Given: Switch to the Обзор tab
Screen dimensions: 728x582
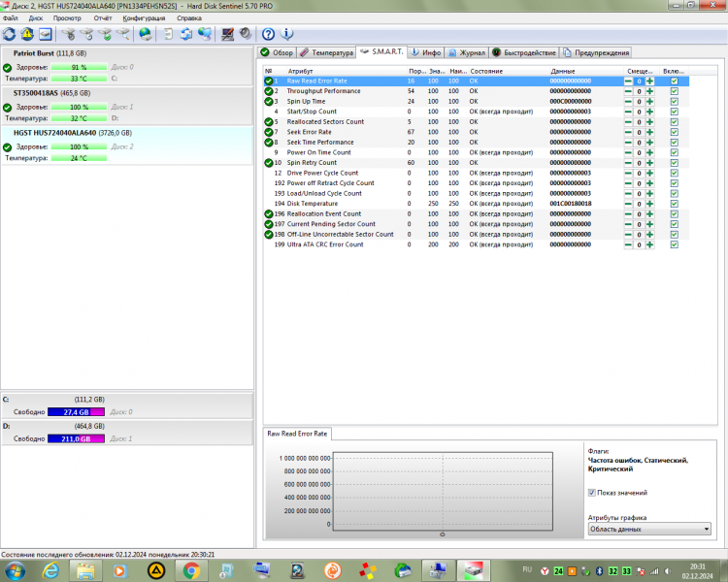Looking at the screenshot, I should point(278,52).
